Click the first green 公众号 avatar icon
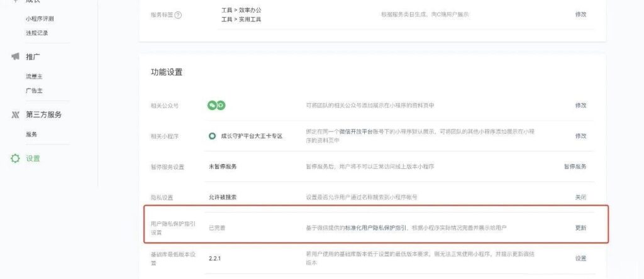644x279 pixels. click(x=211, y=106)
